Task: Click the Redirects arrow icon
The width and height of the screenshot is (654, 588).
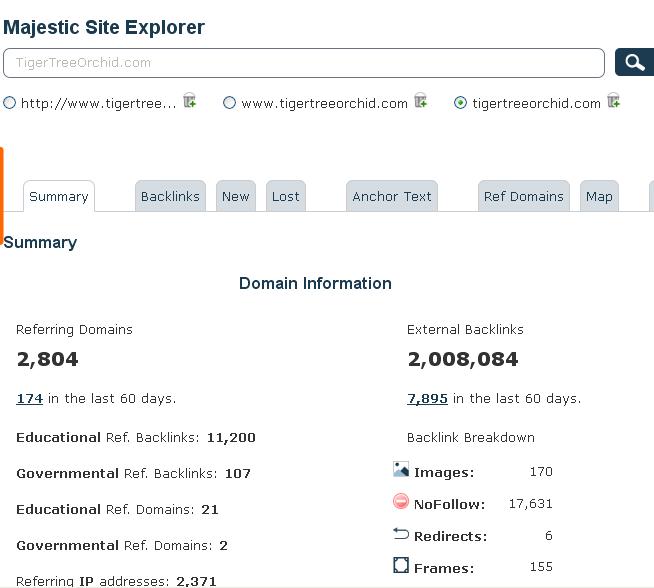Action: point(401,533)
